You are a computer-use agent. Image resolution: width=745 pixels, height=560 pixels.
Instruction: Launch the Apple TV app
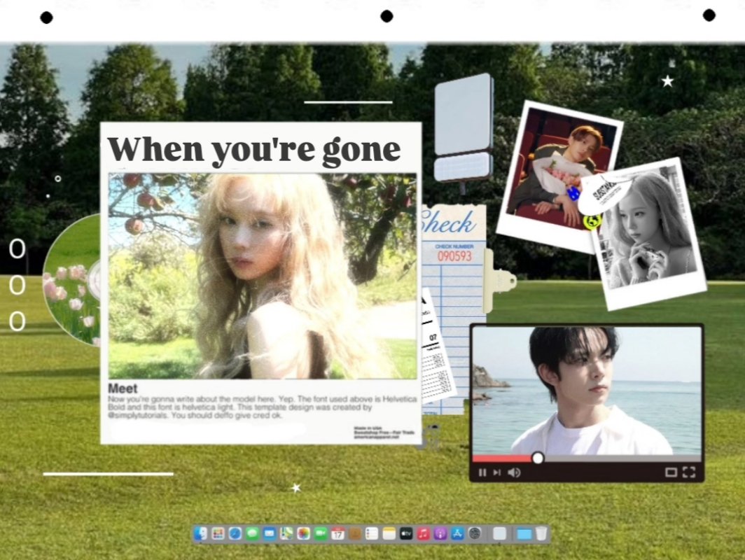(x=406, y=533)
